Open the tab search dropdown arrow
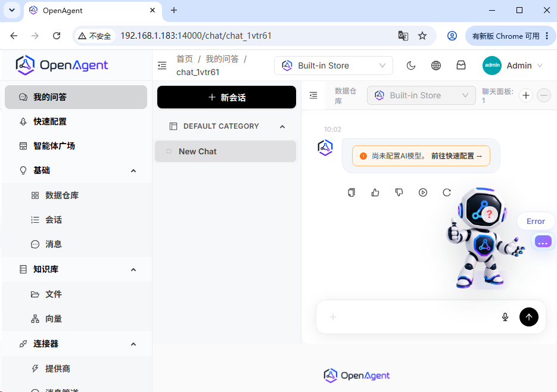 tap(12, 10)
